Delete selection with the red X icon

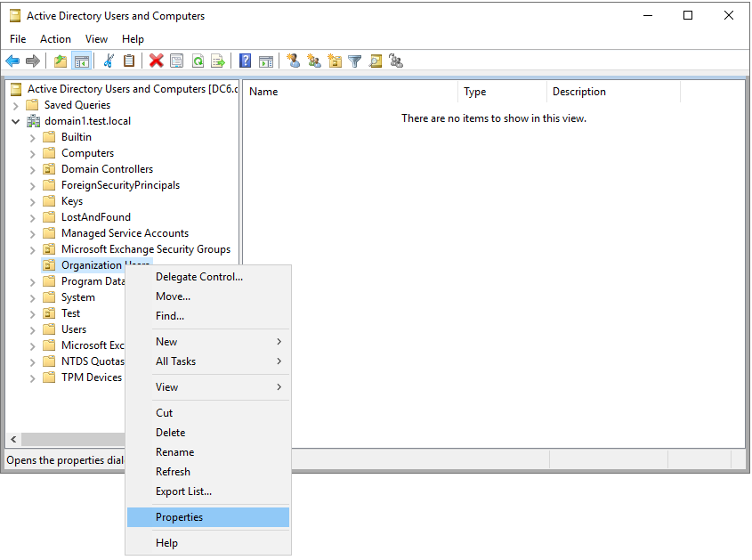155,61
